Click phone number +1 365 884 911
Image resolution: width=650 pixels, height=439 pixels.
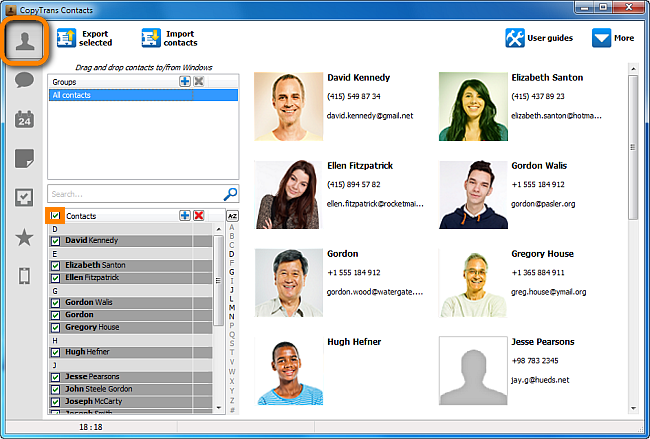tap(538, 272)
